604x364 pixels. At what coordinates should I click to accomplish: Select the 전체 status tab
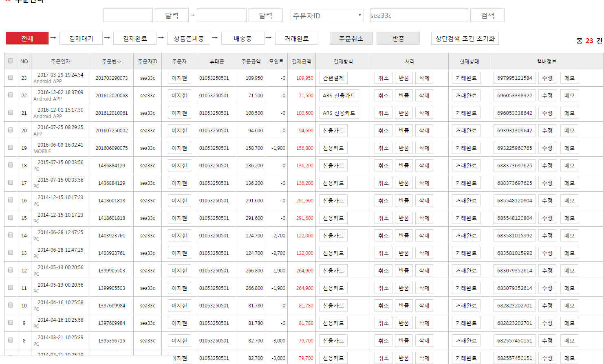(27, 38)
